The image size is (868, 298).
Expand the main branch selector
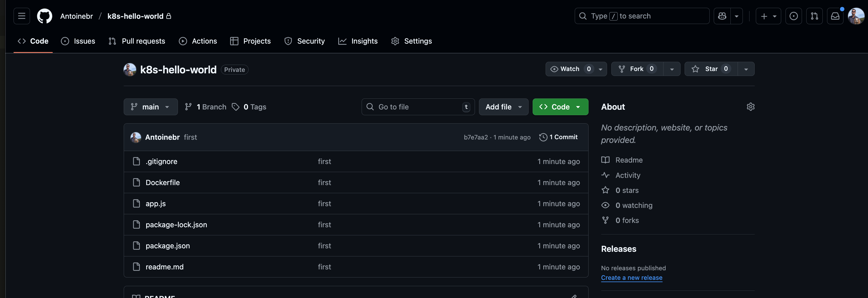coord(150,107)
